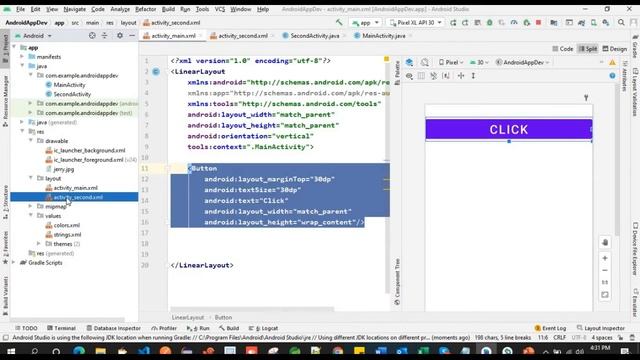Open the Design Surface layers icon
This screenshot has height=360, width=640.
coord(409,62)
